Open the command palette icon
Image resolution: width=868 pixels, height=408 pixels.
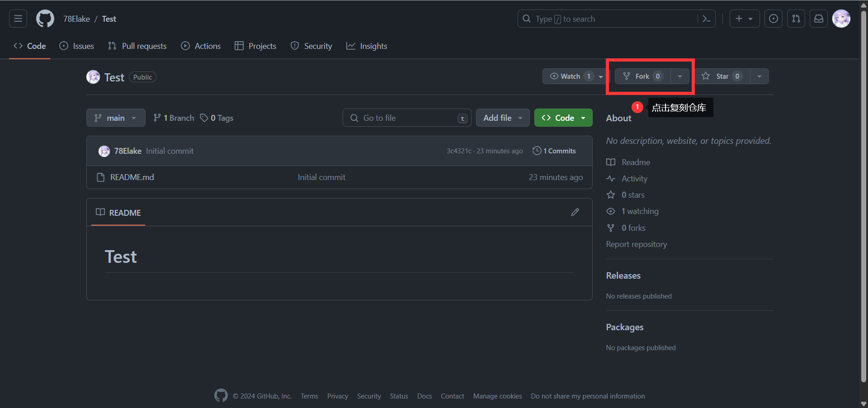706,19
